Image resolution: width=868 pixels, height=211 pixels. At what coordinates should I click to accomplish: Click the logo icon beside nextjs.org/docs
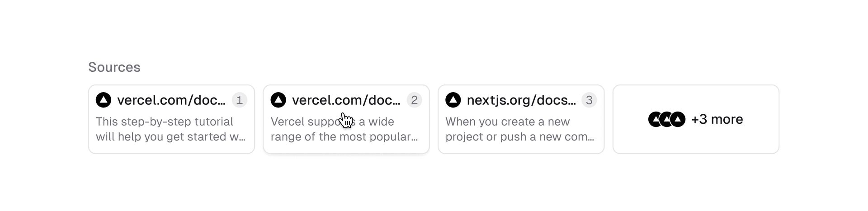pos(453,100)
